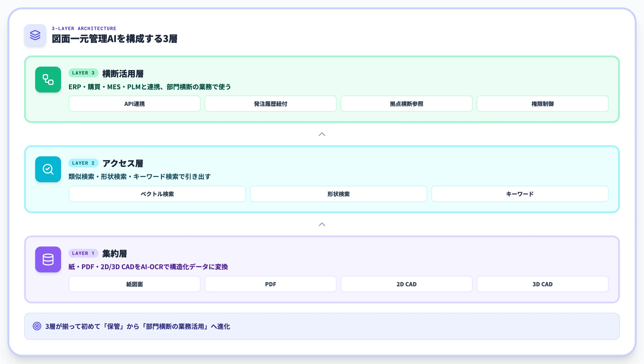Click the target icon in the bottom banner
Viewport: 644px width, 364px height.
[x=37, y=326]
